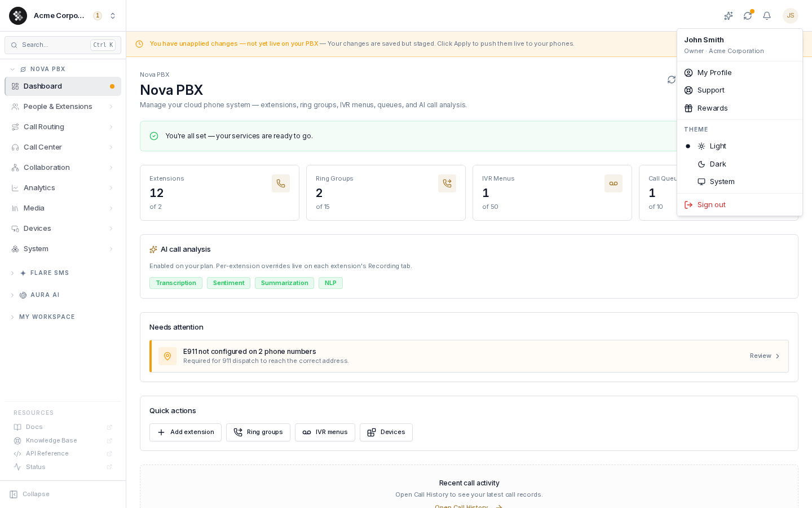Screen dimensions: 812x508
Task: Open the Status resource link
Action: pyautogui.click(x=63, y=467)
